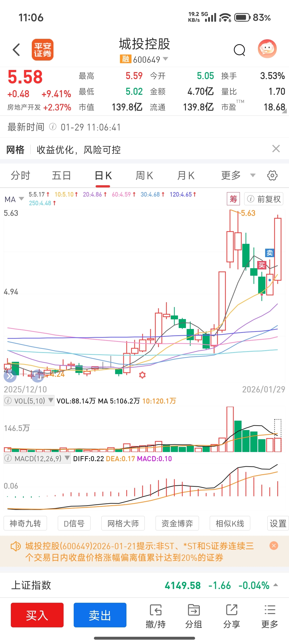Tap the 卖 marker on the K-line
This screenshot has width=289, height=644.
(269, 253)
